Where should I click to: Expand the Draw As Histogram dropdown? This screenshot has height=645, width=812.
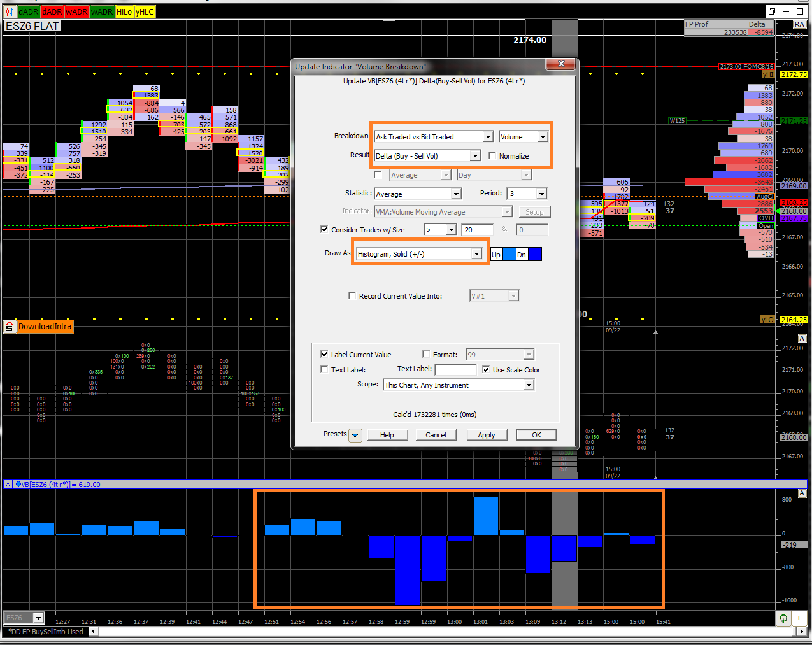(x=476, y=254)
